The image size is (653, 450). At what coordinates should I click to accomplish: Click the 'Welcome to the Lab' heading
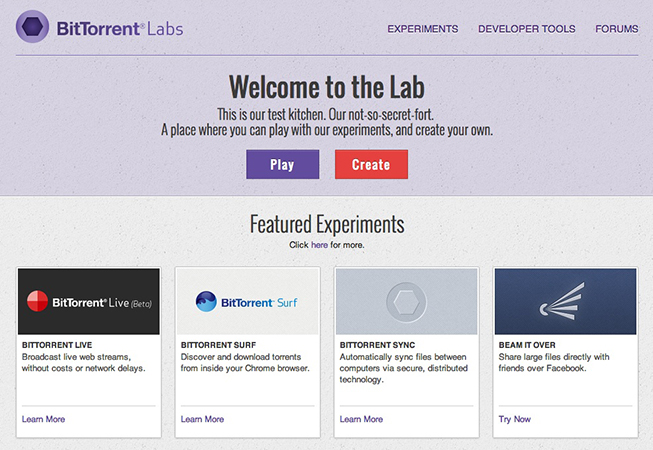[327, 87]
